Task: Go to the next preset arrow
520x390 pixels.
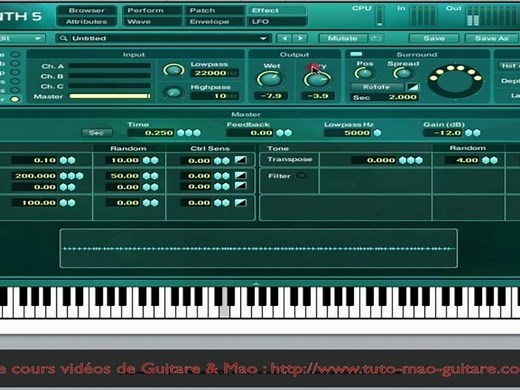Action: coord(300,38)
